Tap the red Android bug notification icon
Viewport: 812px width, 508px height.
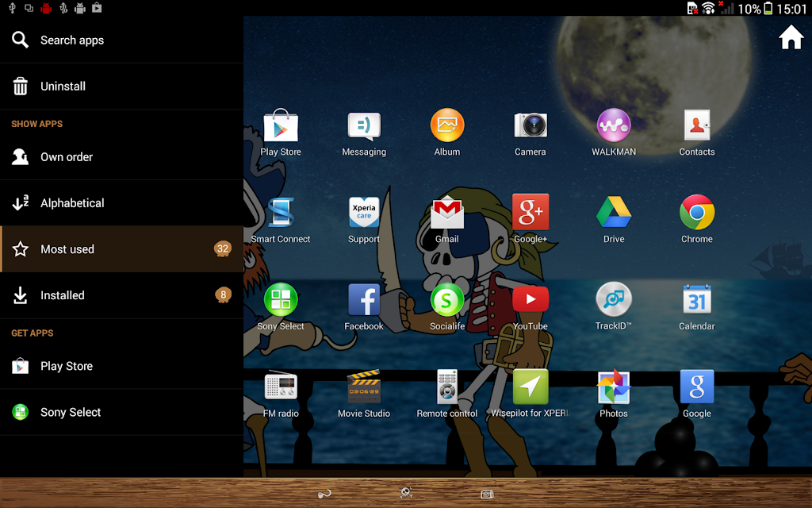coord(46,8)
